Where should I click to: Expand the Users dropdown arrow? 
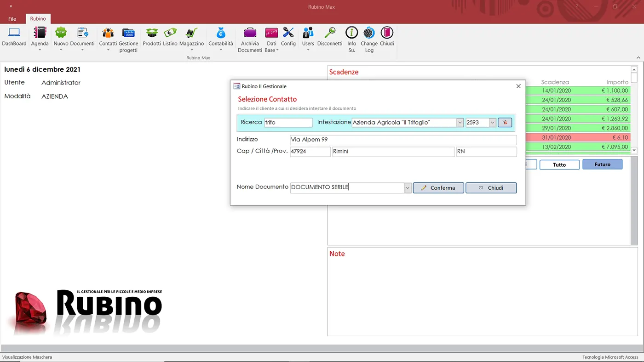(x=308, y=50)
